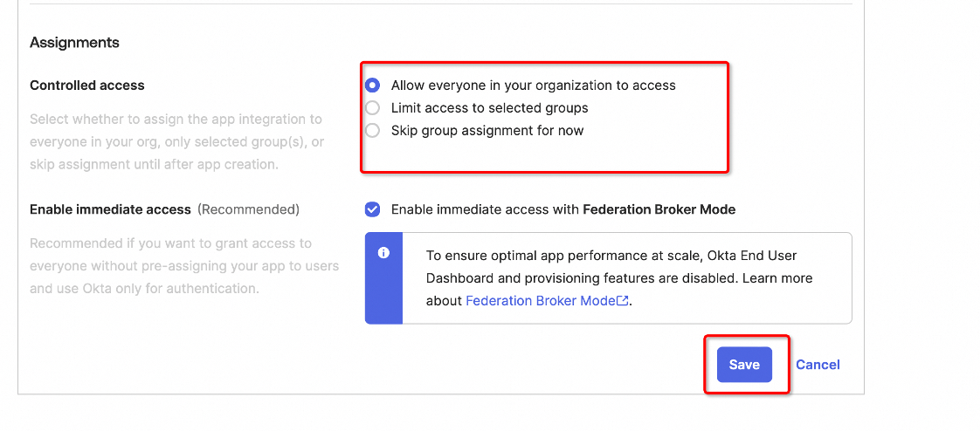This screenshot has width=980, height=431.
Task: Uncheck the Enable immediate access checkbox
Action: point(373,209)
